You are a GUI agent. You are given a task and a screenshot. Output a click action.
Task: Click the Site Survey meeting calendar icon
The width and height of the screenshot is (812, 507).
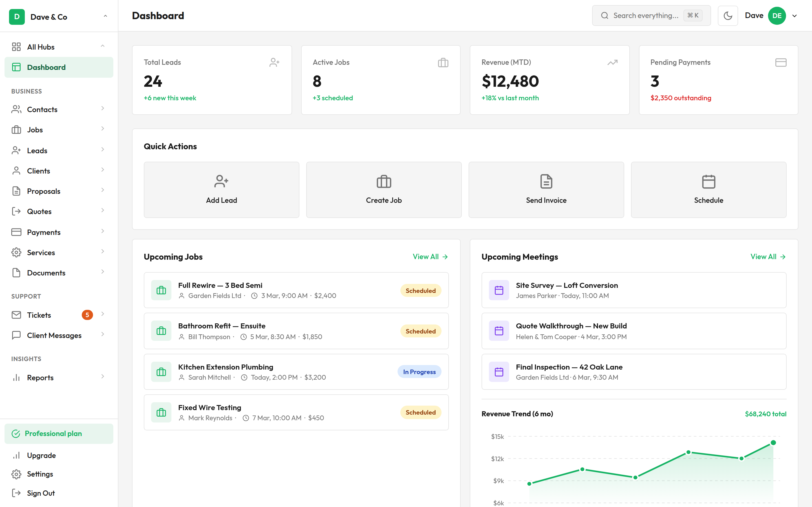[498, 290]
